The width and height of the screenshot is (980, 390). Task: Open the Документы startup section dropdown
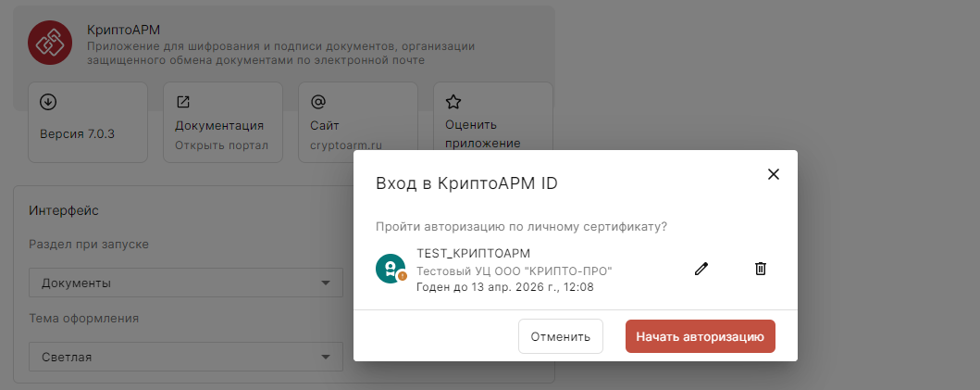(x=186, y=283)
